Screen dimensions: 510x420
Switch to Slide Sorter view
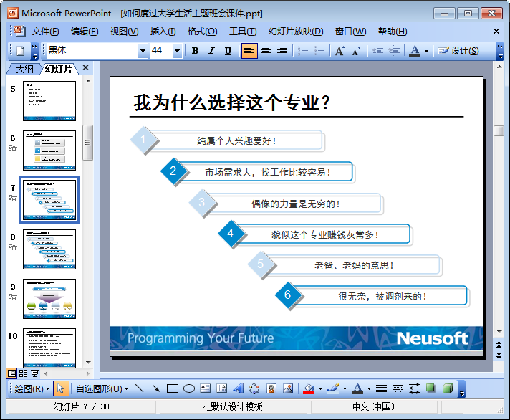coord(23,373)
